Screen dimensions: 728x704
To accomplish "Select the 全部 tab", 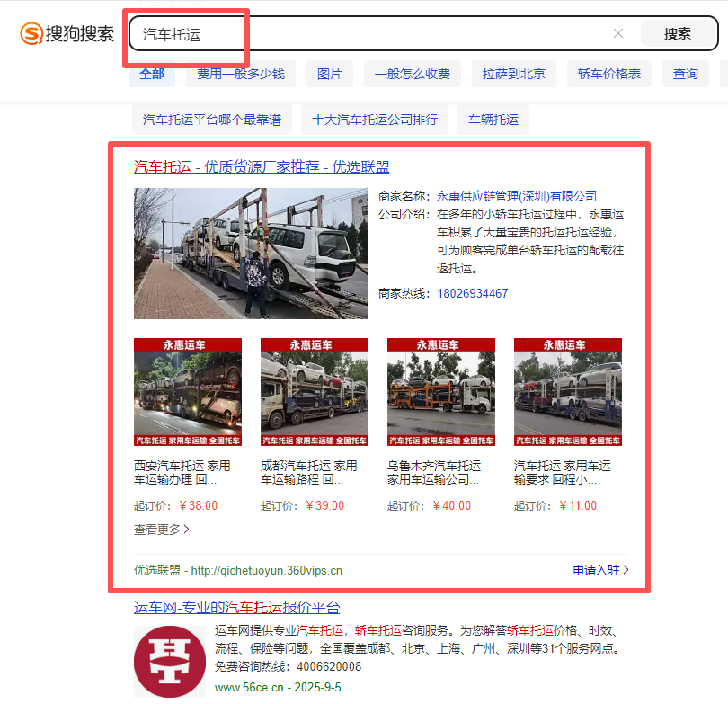I will click(152, 74).
